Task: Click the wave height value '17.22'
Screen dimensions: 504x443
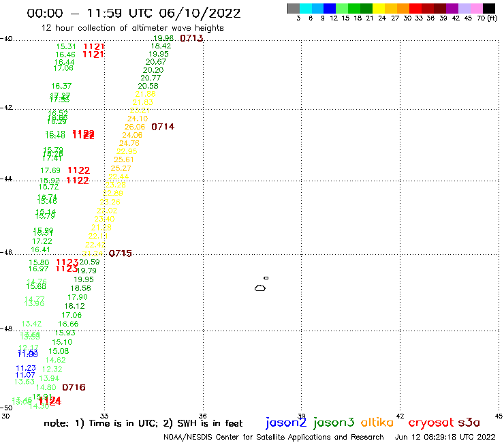Action: (x=42, y=241)
